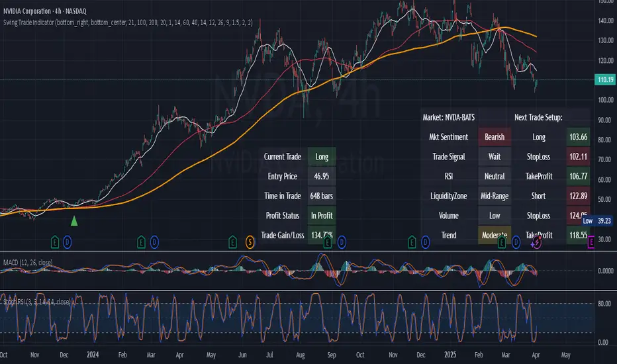Click the earnings marker in late February 2025
Screen dimensions: 617x364
(x=502, y=242)
